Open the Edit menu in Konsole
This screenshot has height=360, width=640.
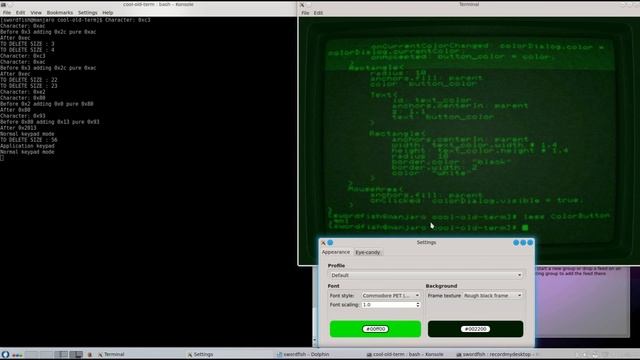point(20,13)
